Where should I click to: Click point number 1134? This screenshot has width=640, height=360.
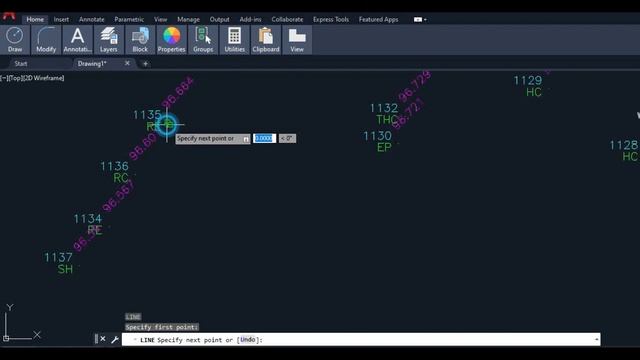(x=88, y=219)
